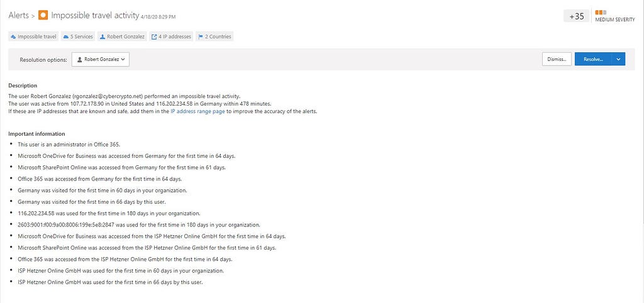The height and width of the screenshot is (303, 644).
Task: Click 'OneDrive for Business was accessed from the ISP Hetzner' line
Action: tap(152, 236)
